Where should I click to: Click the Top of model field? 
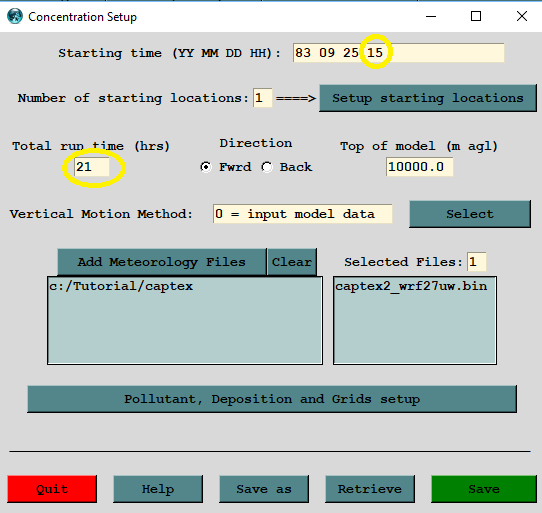(420, 167)
